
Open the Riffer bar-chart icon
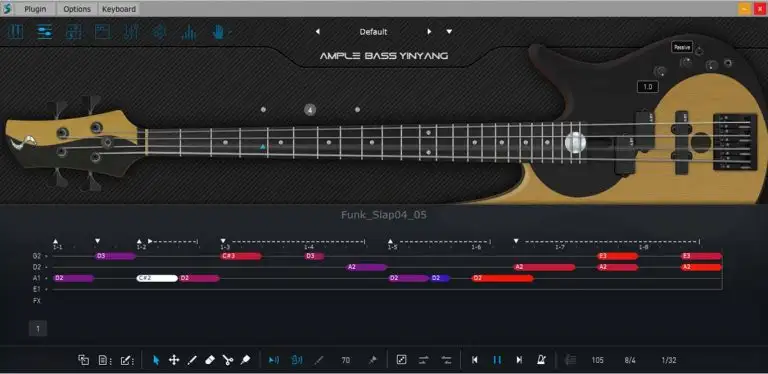[189, 32]
